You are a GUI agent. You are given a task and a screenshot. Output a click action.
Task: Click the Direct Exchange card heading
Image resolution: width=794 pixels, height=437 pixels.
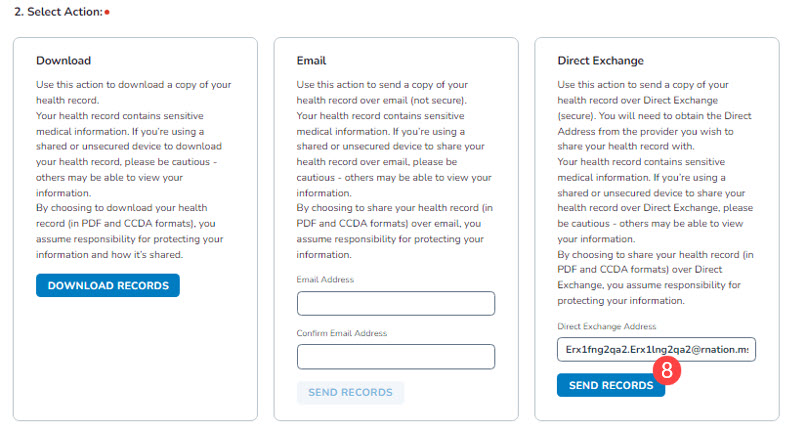[x=600, y=60]
